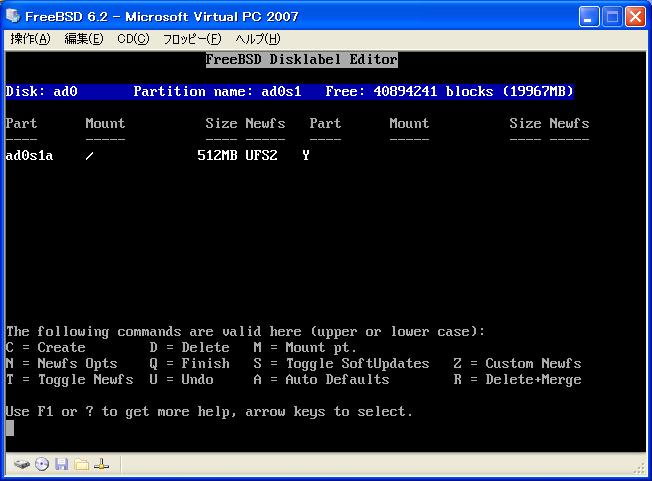Click 'M = Mount pt.' command text
652x481 pixels.
tap(305, 348)
